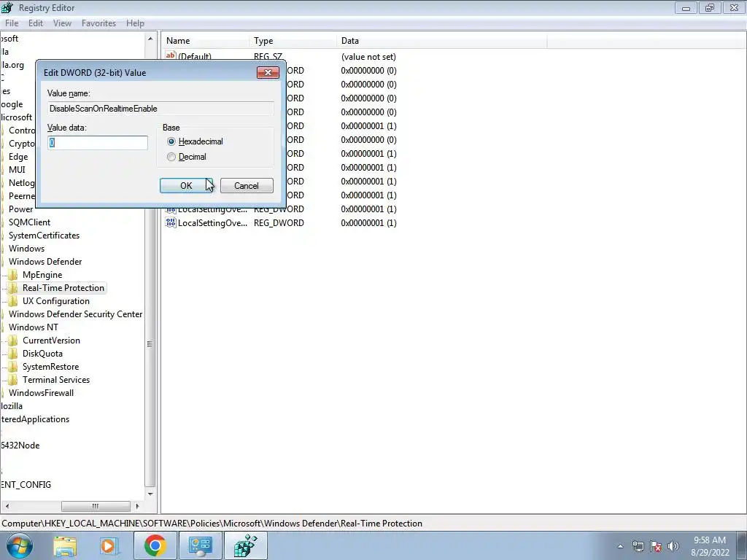Cancel the Edit DWORD dialog

pos(247,186)
